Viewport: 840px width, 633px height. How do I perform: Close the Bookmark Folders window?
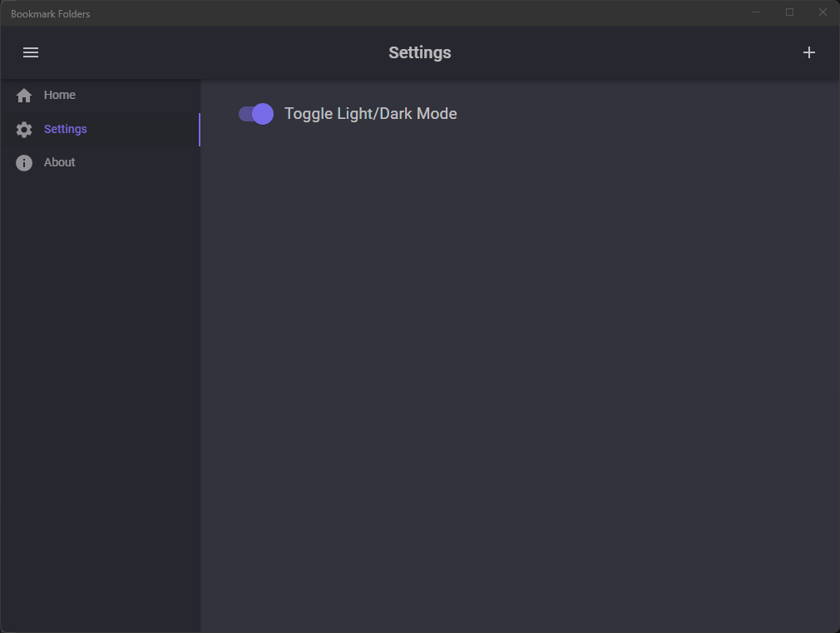[823, 12]
